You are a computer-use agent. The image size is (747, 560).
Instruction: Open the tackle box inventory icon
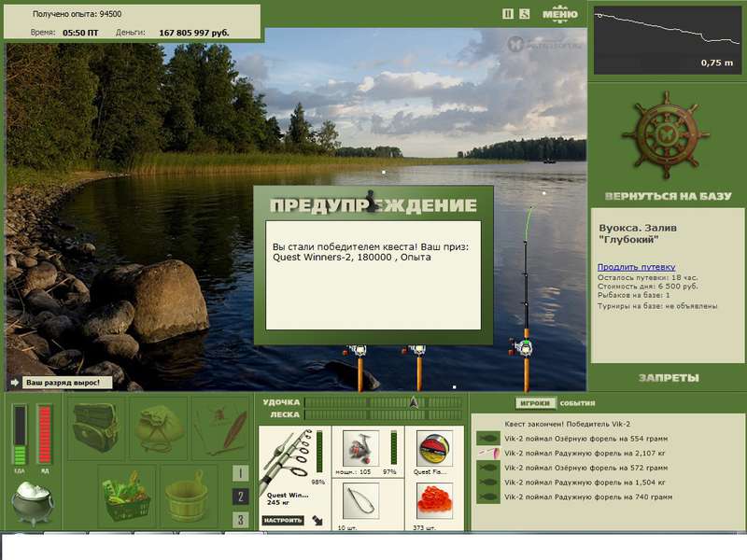[95, 427]
